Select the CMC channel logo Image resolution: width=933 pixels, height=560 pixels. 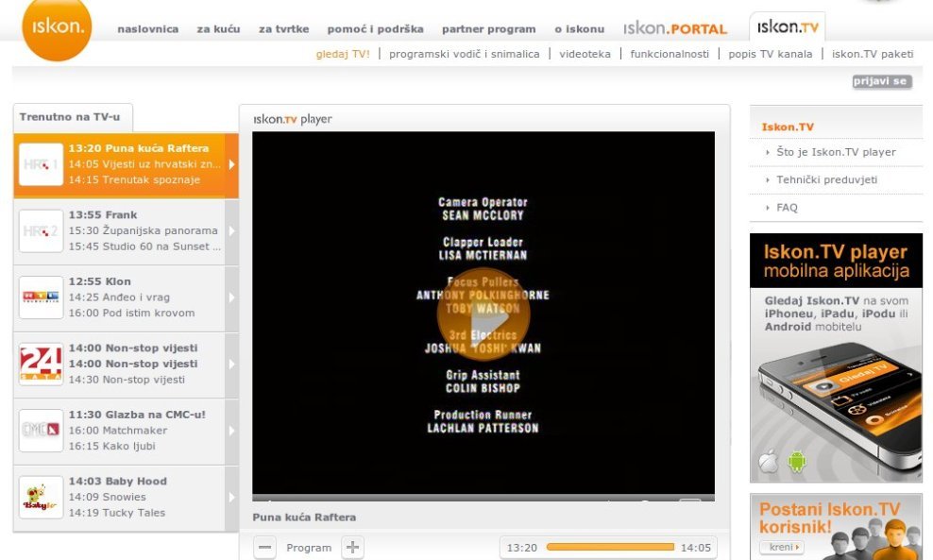(41, 431)
